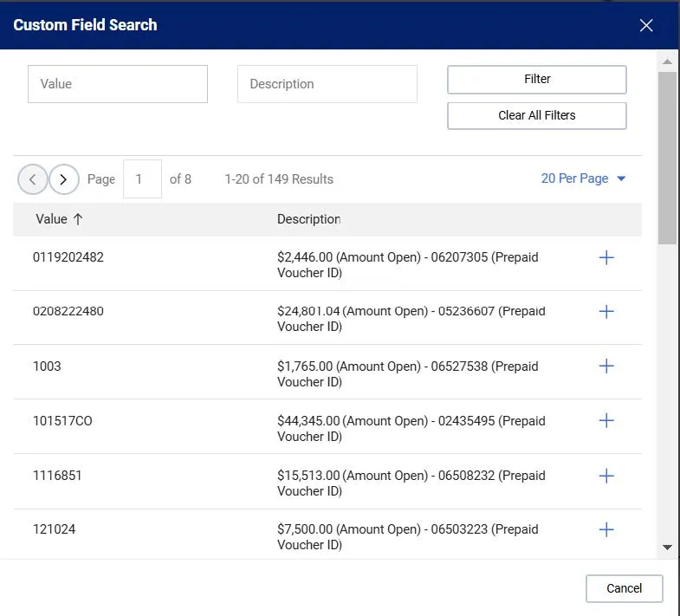
Task: Select value 0208222480
Action: click(68, 311)
